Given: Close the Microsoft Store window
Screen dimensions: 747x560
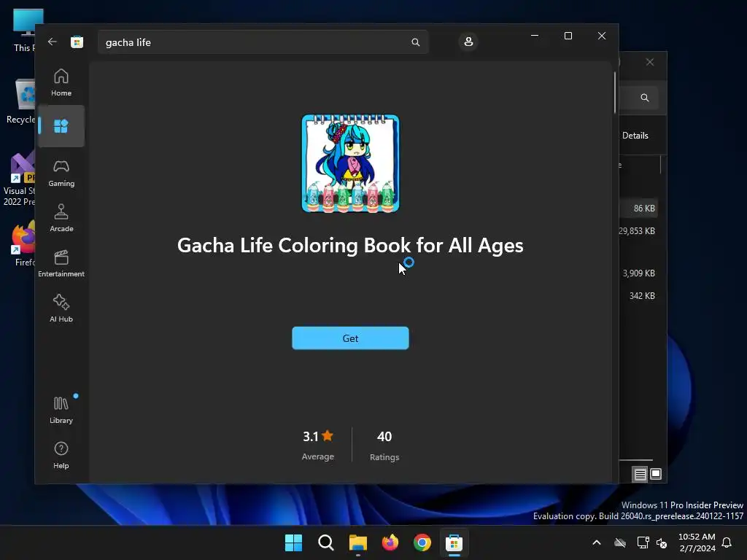Looking at the screenshot, I should pyautogui.click(x=602, y=36).
